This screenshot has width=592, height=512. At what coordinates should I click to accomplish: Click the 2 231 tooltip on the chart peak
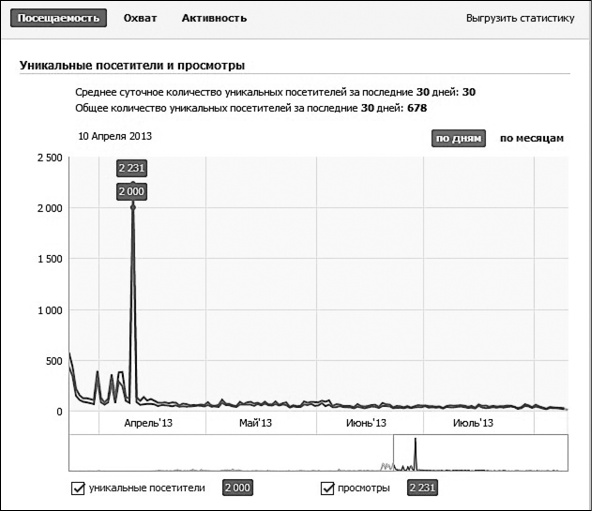[x=131, y=168]
